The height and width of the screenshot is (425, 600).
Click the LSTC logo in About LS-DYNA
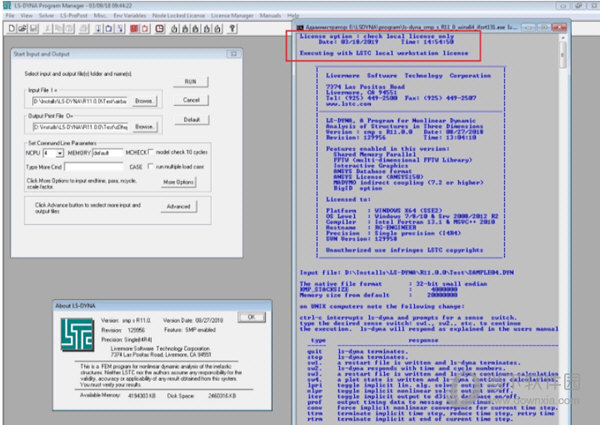click(x=77, y=334)
